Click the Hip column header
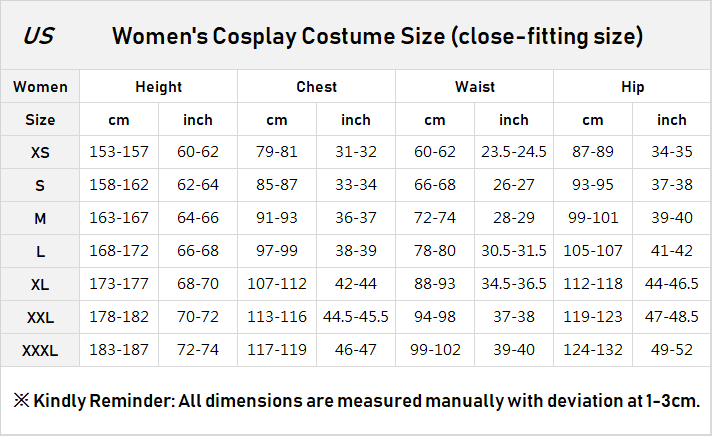Viewport: 712px width, 436px height. [x=632, y=87]
